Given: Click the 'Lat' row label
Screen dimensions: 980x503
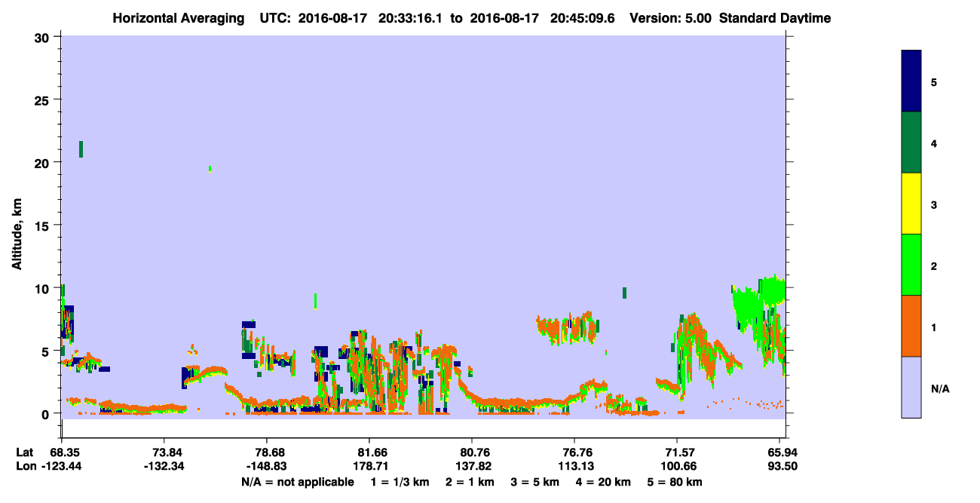Looking at the screenshot, I should pyautogui.click(x=24, y=452).
